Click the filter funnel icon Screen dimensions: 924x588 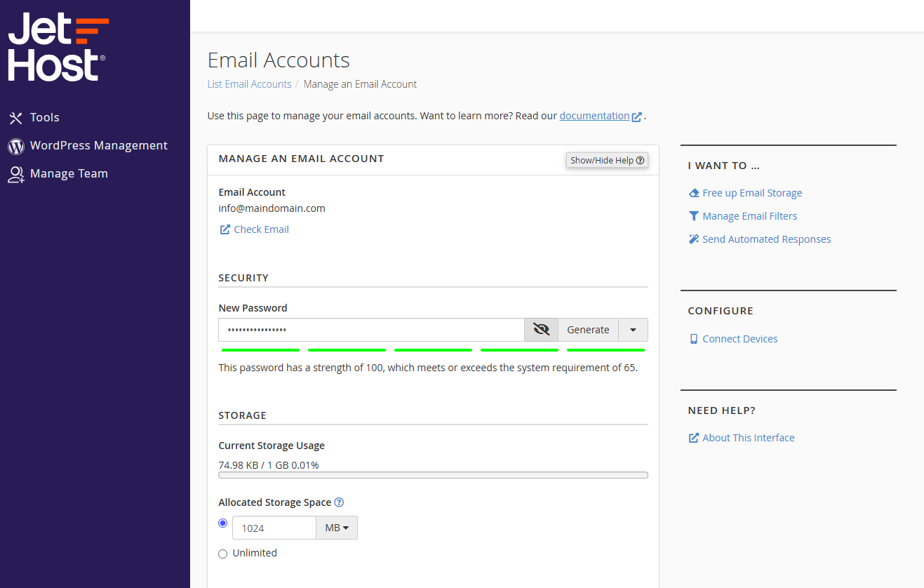click(x=694, y=216)
